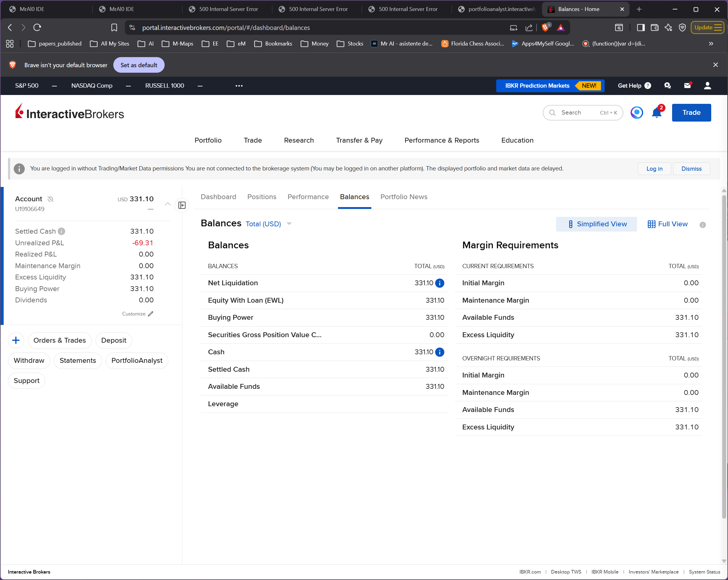Open the Education menu
The width and height of the screenshot is (728, 580).
517,140
